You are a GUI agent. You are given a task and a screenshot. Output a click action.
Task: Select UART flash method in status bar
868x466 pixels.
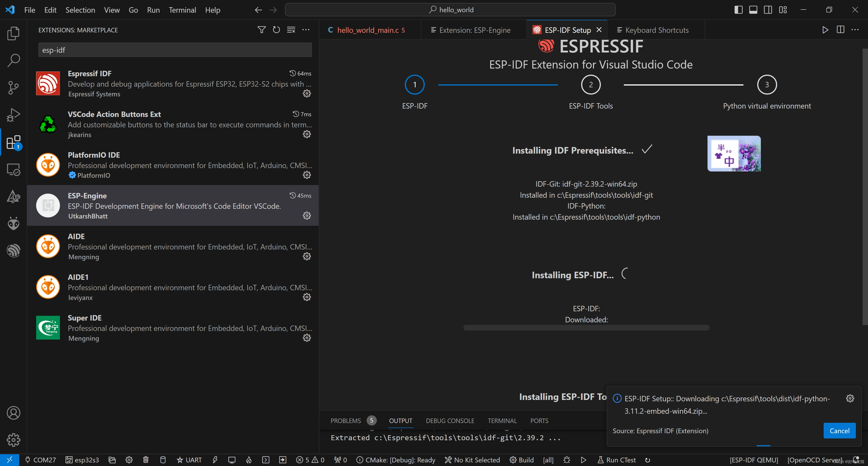189,460
